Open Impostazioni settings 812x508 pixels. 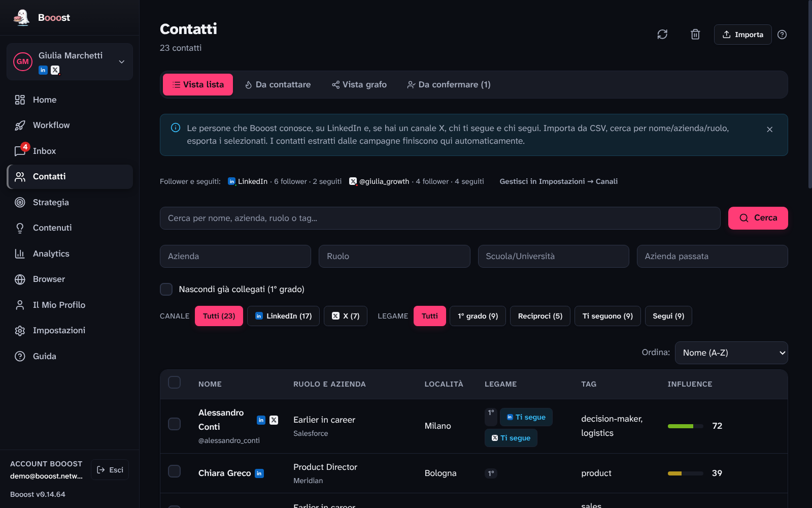[70, 330]
